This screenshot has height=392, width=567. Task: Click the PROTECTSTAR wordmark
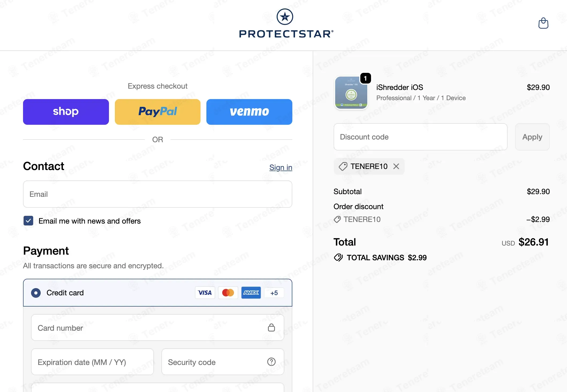pos(286,34)
